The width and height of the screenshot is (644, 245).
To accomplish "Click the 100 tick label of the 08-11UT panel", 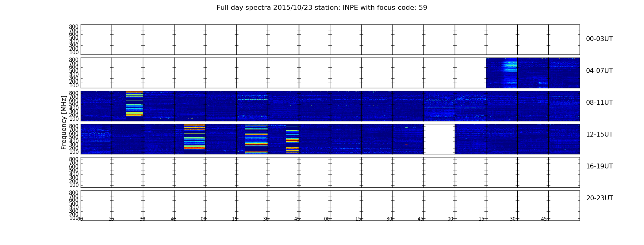I will [74, 119].
